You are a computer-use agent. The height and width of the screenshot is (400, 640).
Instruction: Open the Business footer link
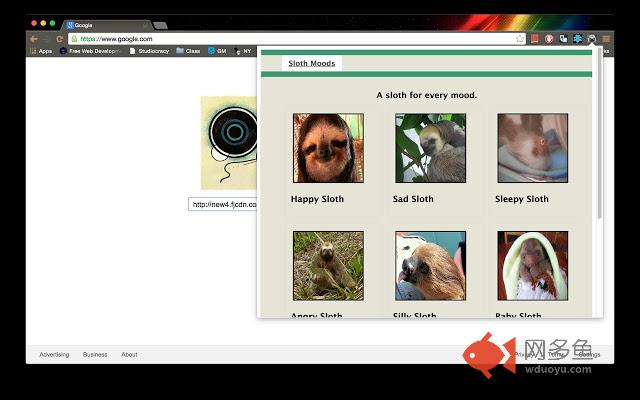click(95, 355)
